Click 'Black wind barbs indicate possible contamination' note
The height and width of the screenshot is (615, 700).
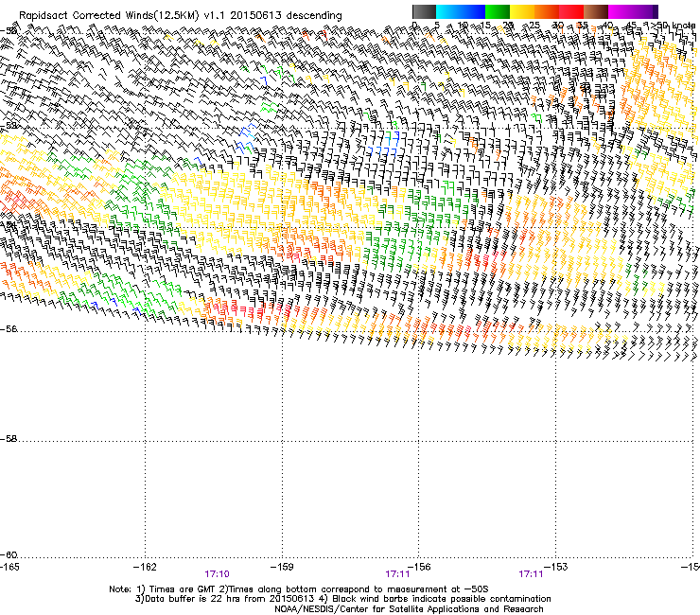tap(442, 599)
